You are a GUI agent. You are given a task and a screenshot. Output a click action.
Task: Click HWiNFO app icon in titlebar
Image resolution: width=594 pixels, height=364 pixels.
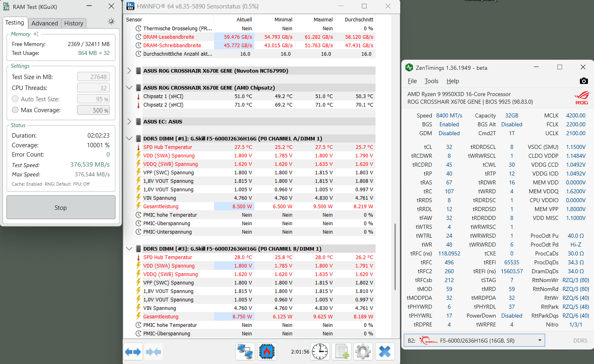tap(130, 6)
